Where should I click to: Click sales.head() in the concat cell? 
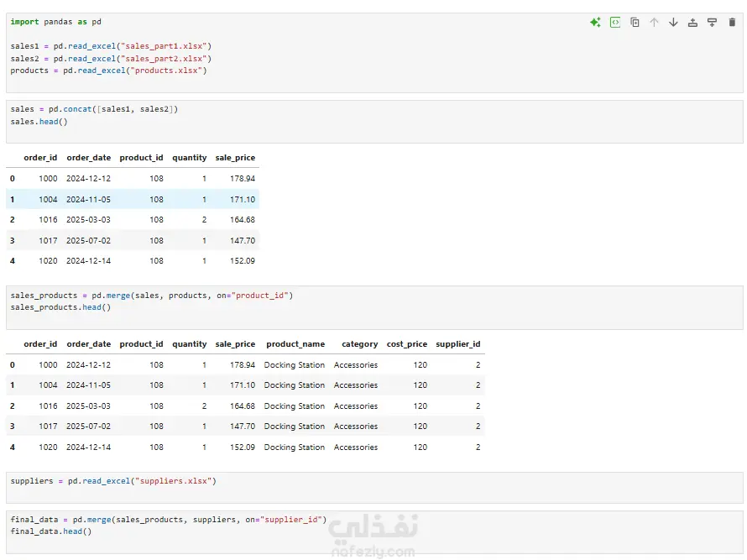pyautogui.click(x=39, y=122)
